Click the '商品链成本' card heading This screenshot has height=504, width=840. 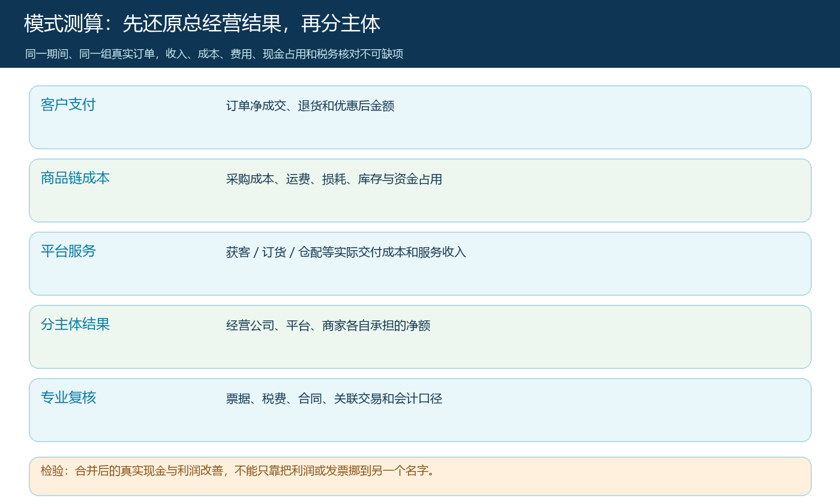(x=76, y=178)
